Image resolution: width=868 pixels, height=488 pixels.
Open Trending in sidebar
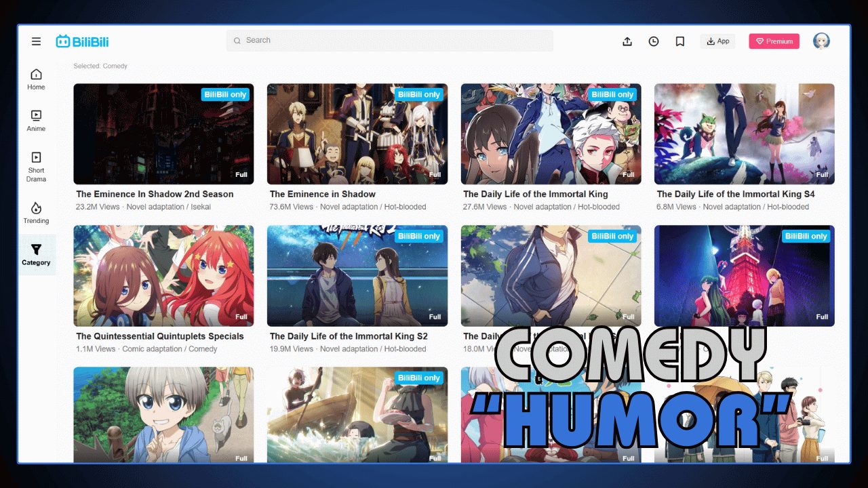(36, 213)
